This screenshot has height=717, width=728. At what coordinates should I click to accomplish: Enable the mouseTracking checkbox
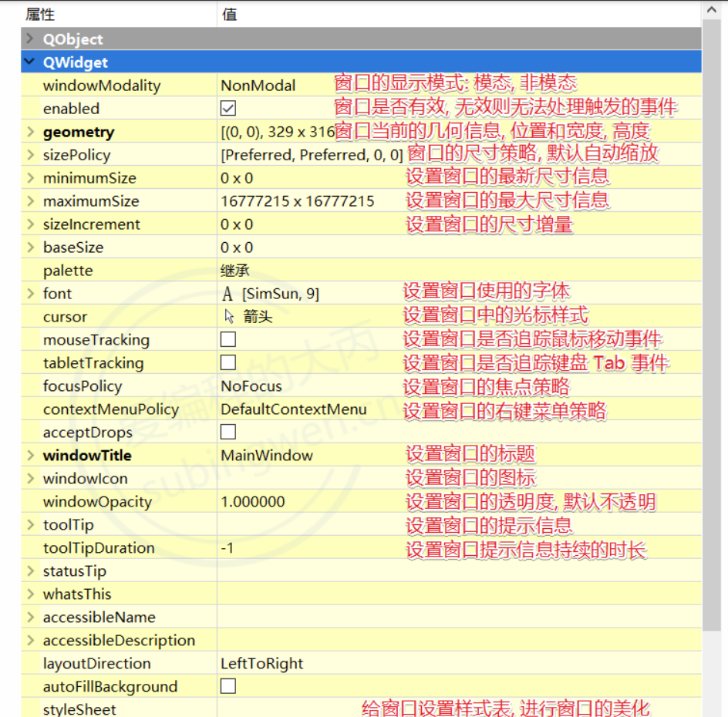[x=228, y=339]
